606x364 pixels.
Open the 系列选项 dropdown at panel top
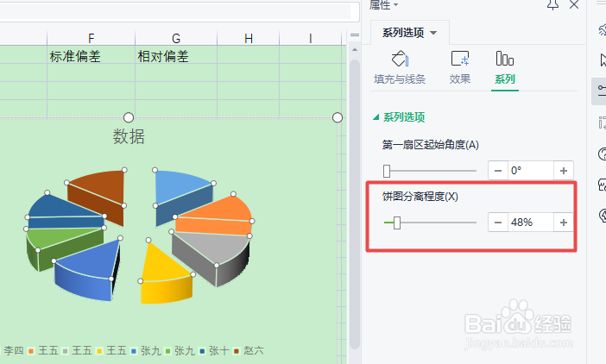point(410,33)
